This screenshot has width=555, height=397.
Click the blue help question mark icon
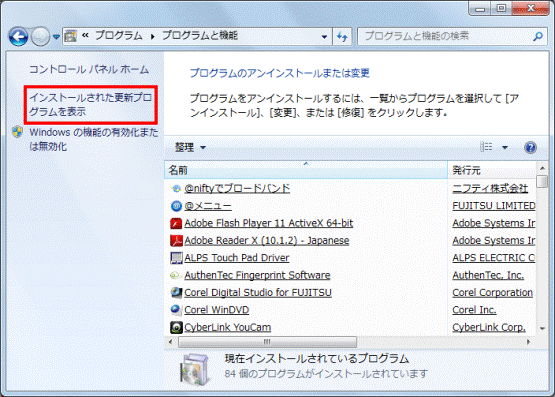(x=530, y=147)
